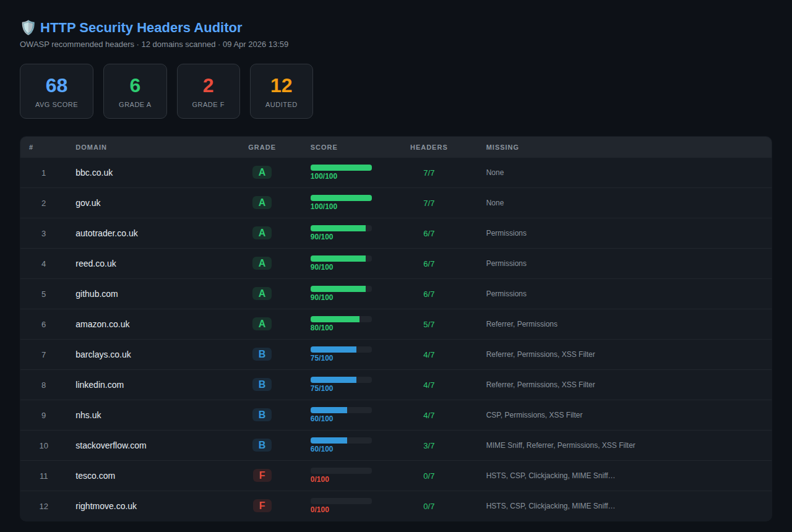792x532 pixels.
Task: Select the 12 AUDITED stat card
Action: click(281, 91)
